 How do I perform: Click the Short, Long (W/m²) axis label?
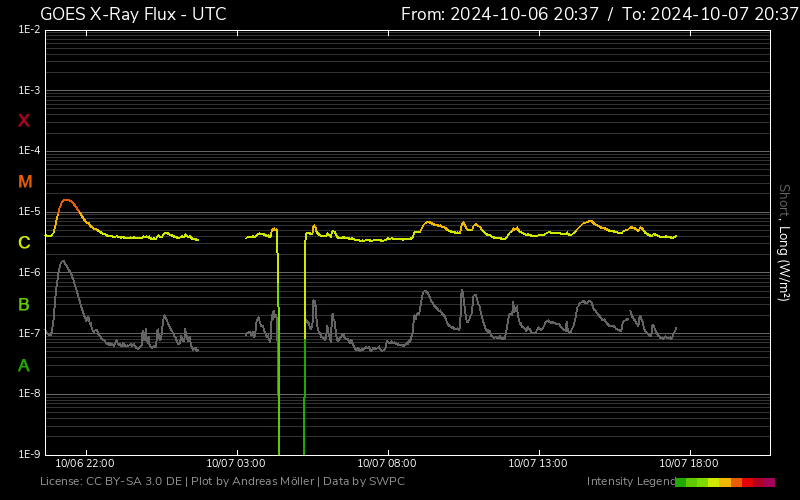[784, 242]
